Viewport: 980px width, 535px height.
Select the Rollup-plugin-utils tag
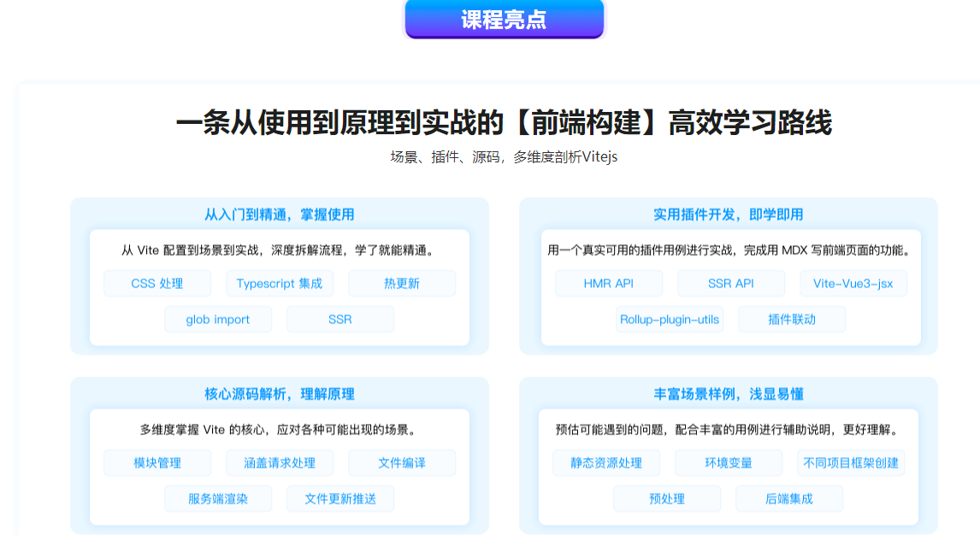pos(670,319)
